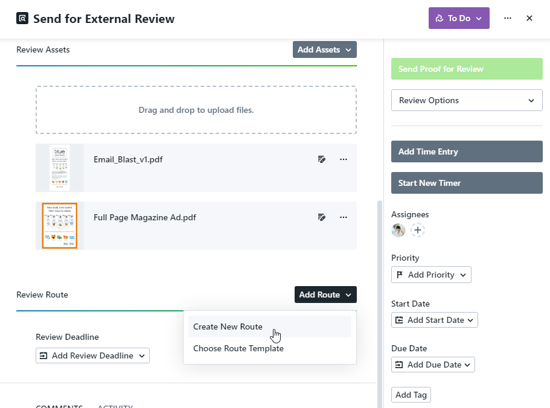The height and width of the screenshot is (408, 550).
Task: Select Create New Route from menu
Action: click(270, 327)
